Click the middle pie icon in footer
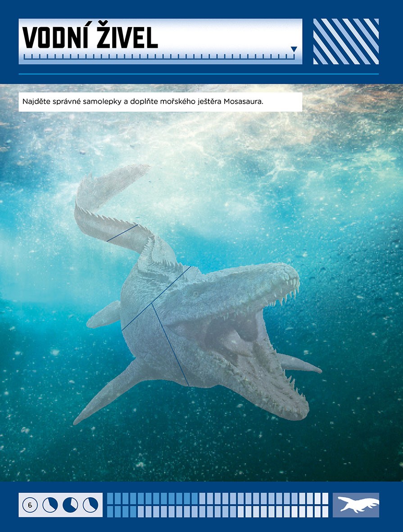Viewport: 403px width, 532px height. click(70, 505)
